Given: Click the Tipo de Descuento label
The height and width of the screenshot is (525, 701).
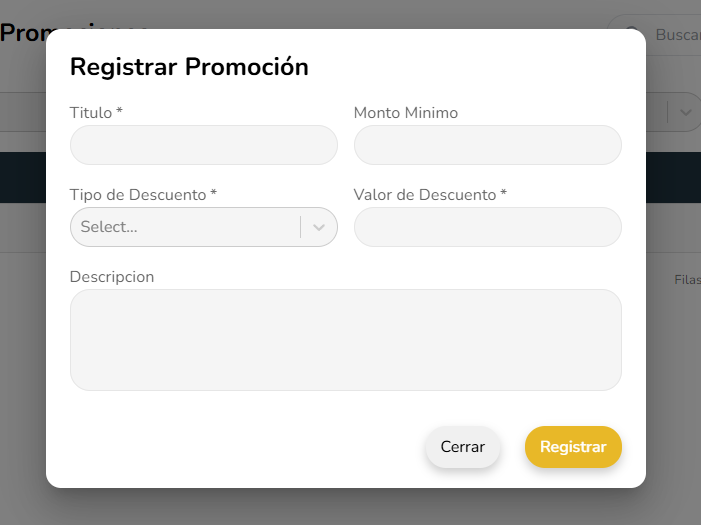Looking at the screenshot, I should click(x=143, y=195).
